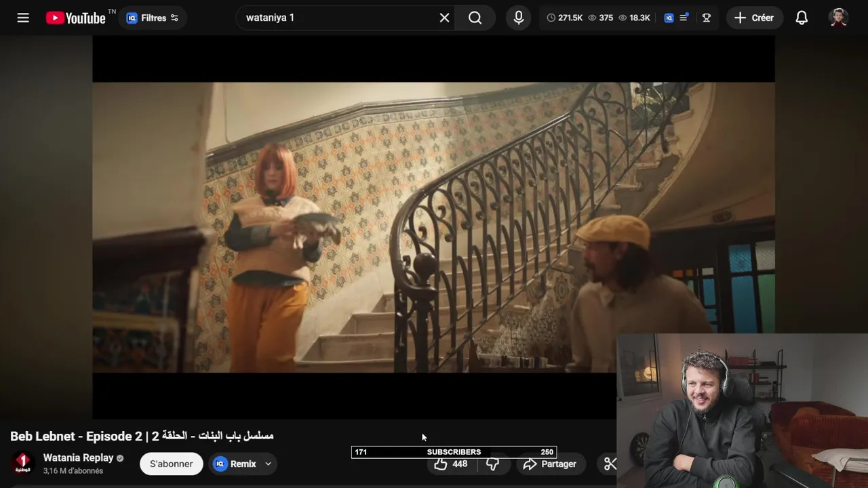Click the video title Beb Lebnet - Episode 2
The height and width of the screenshot is (488, 868).
[142, 436]
